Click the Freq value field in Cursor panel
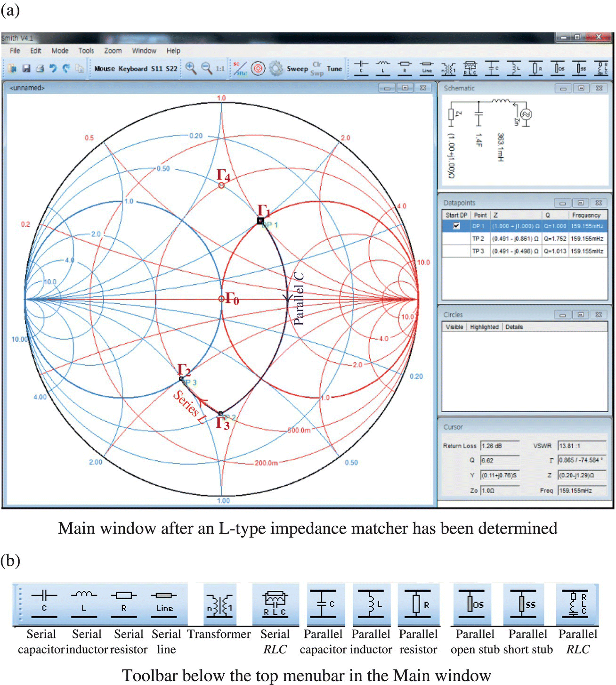The image size is (616, 685). tap(582, 490)
